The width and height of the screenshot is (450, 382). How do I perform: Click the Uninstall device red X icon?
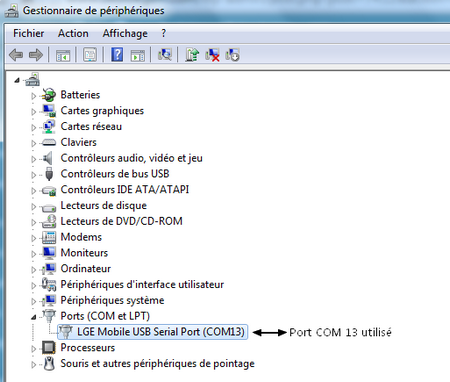coord(212,55)
